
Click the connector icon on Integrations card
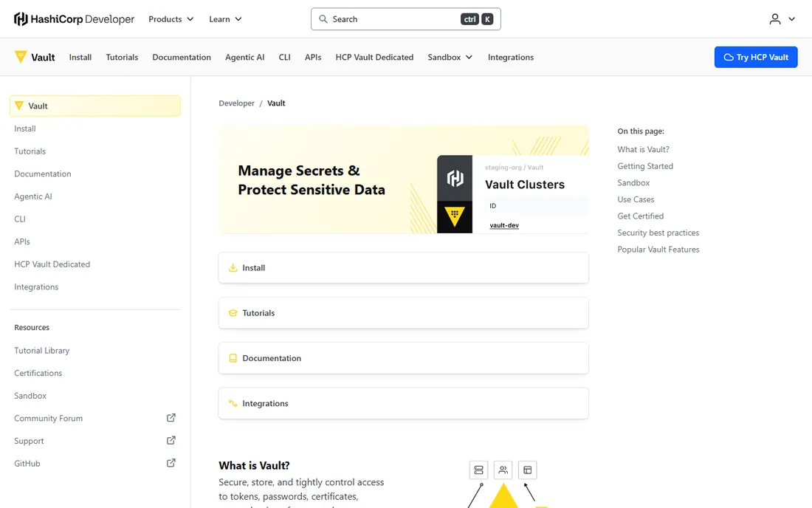(x=233, y=403)
